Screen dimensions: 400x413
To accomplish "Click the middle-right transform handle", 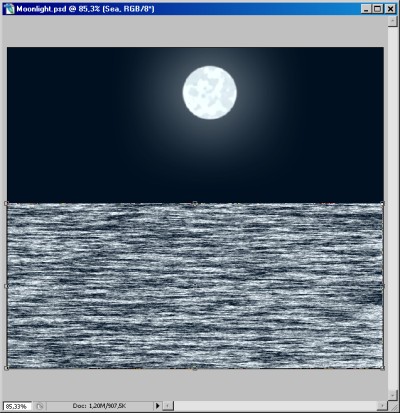I will (x=382, y=286).
